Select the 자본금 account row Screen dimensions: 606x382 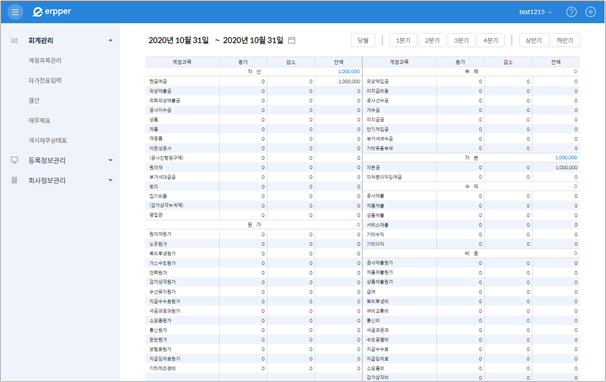pyautogui.click(x=471, y=167)
